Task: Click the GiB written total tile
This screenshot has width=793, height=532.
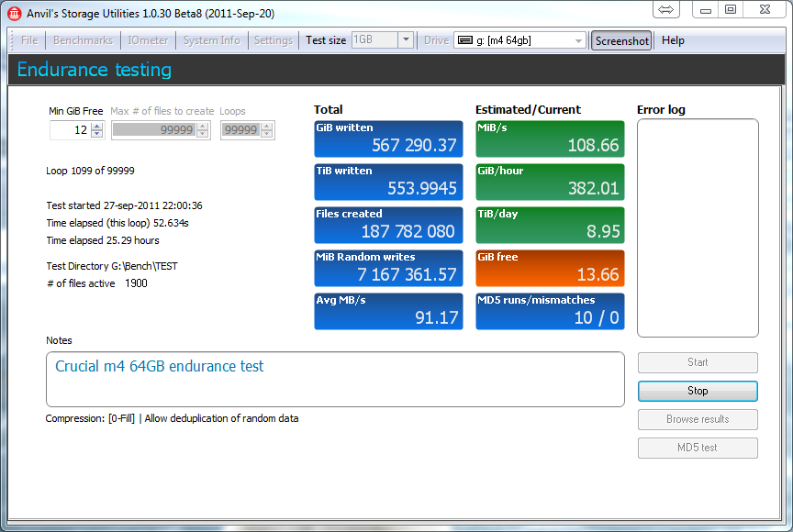Action: click(388, 139)
